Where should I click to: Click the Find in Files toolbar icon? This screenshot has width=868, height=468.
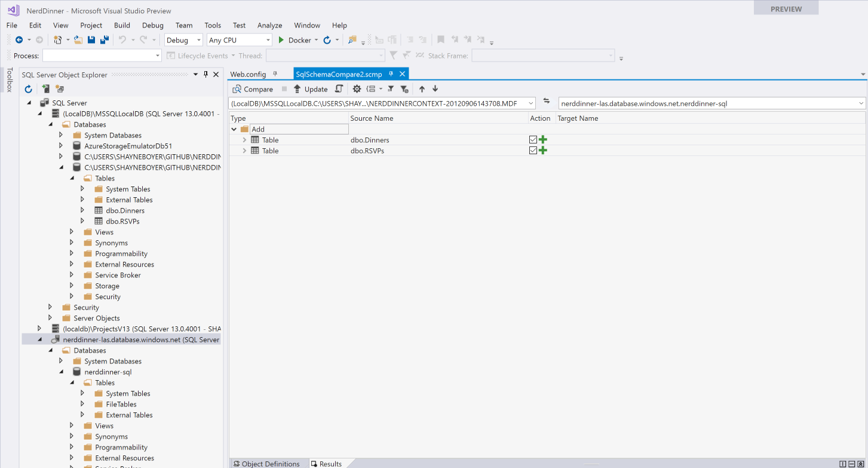(x=352, y=40)
